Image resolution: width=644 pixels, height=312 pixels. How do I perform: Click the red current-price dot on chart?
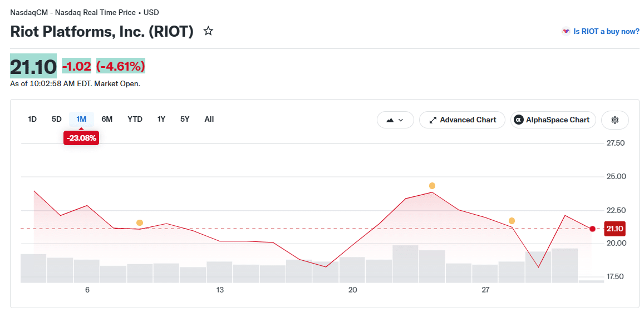click(x=592, y=229)
